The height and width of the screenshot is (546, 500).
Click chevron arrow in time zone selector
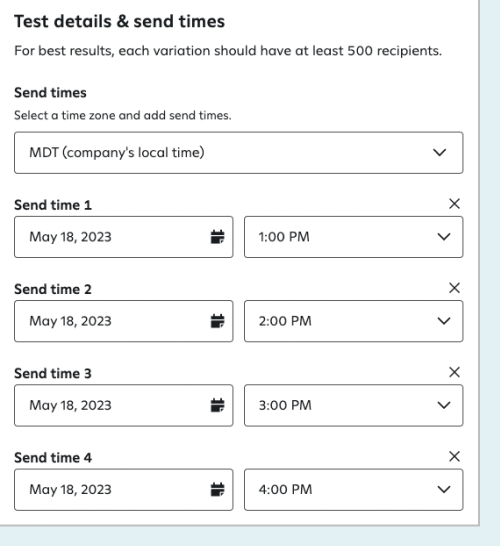click(x=439, y=153)
